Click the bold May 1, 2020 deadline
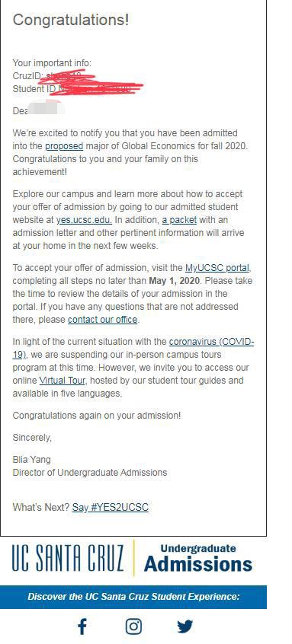 (175, 281)
